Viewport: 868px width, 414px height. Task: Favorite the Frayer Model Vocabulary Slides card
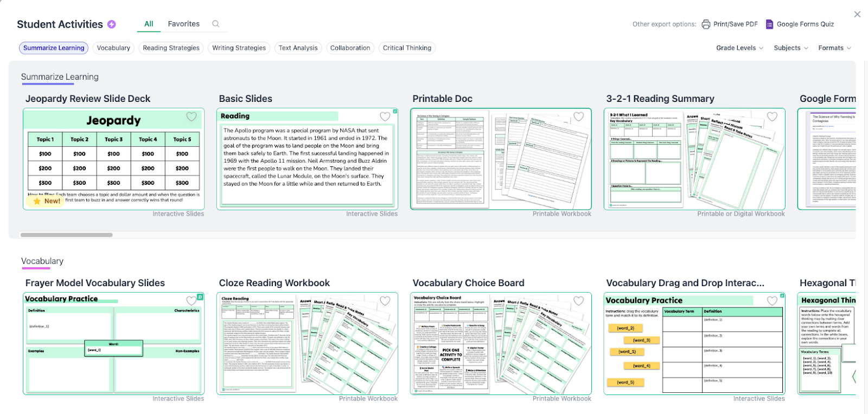[x=192, y=301]
